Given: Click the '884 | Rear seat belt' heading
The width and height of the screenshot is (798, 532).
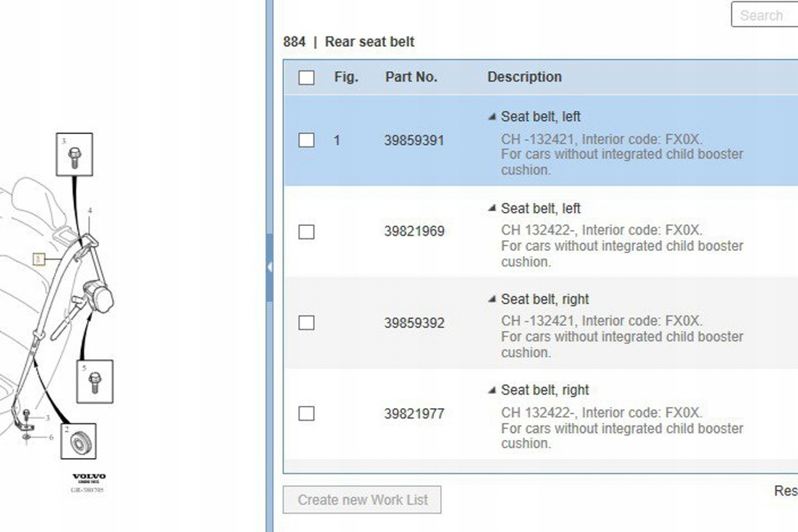Looking at the screenshot, I should 348,42.
